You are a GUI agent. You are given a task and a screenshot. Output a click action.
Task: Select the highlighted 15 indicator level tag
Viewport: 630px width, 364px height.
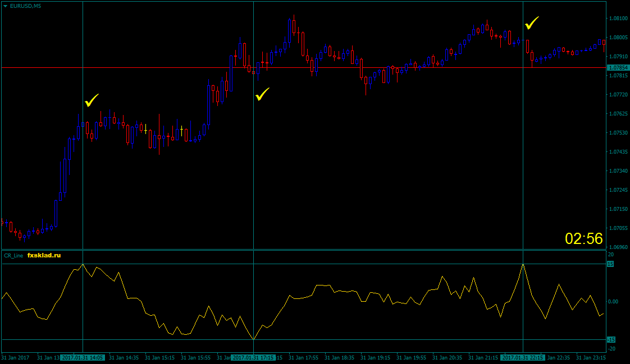point(610,264)
